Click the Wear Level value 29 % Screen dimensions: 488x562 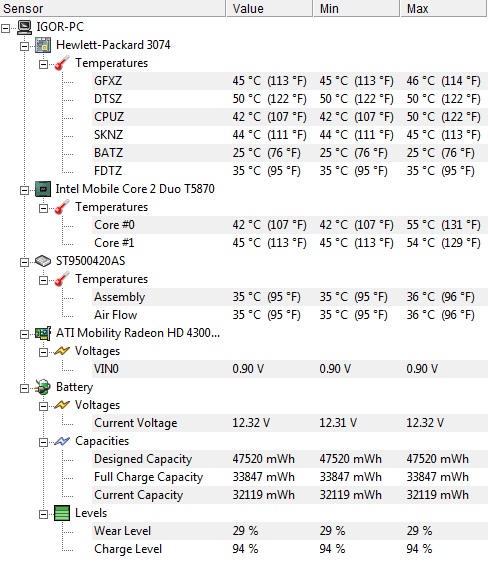(x=245, y=531)
